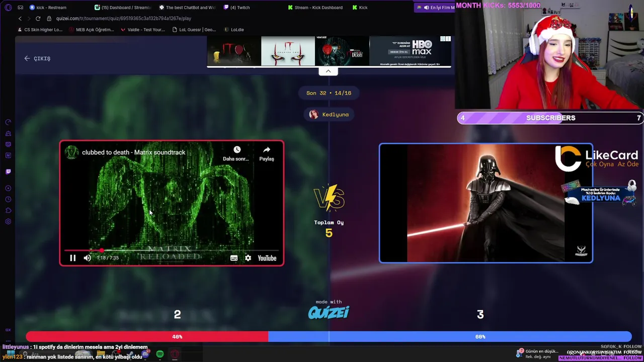The height and width of the screenshot is (362, 644).
Task: Open the Player sidebar icon
Action: point(8,189)
